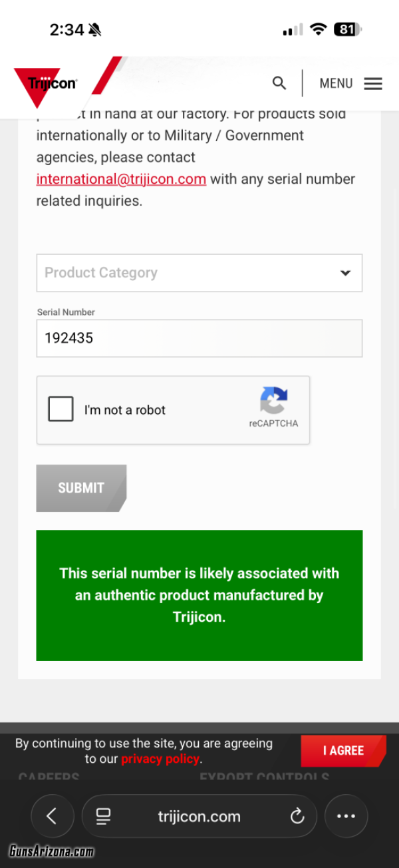The width and height of the screenshot is (399, 868).
Task: Click the SUBMIT button
Action: click(x=81, y=488)
